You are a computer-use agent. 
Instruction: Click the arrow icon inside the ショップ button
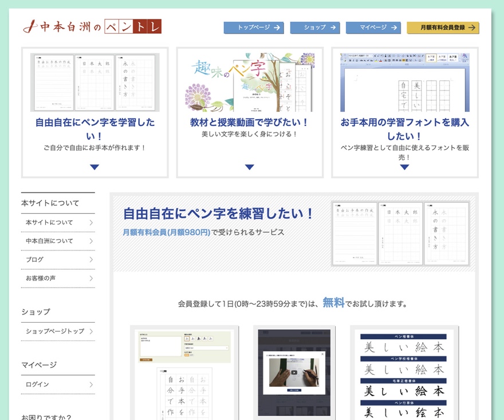pos(333,27)
